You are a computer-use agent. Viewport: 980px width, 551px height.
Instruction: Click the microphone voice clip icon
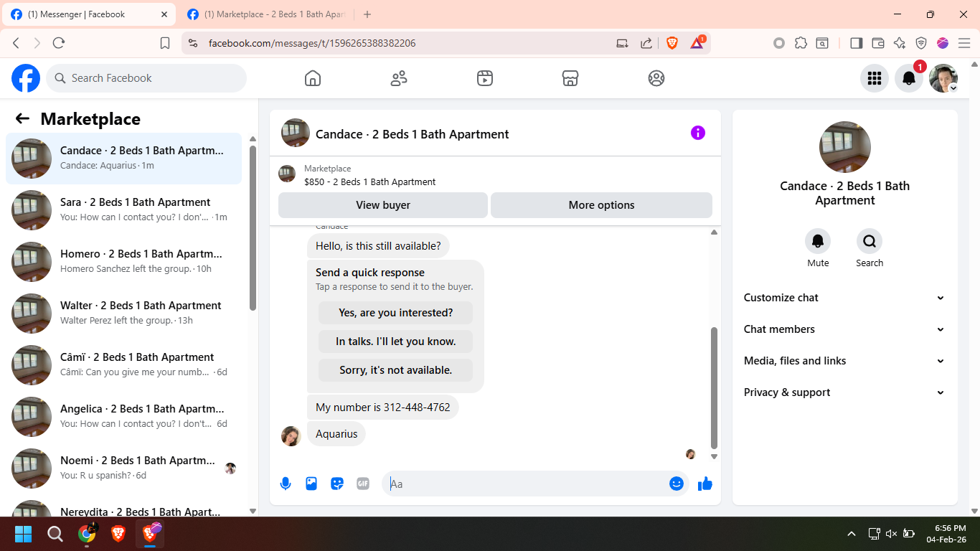286,484
